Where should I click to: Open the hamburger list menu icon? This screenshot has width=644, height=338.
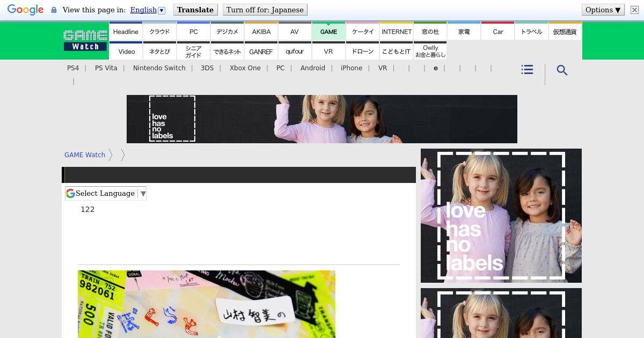point(527,70)
